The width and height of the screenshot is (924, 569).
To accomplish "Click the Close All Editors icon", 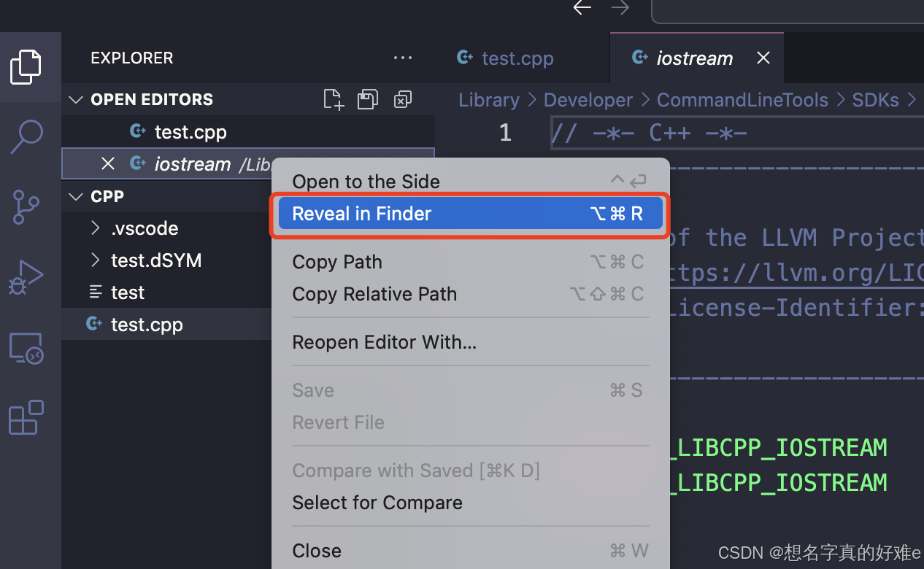I will (x=402, y=99).
